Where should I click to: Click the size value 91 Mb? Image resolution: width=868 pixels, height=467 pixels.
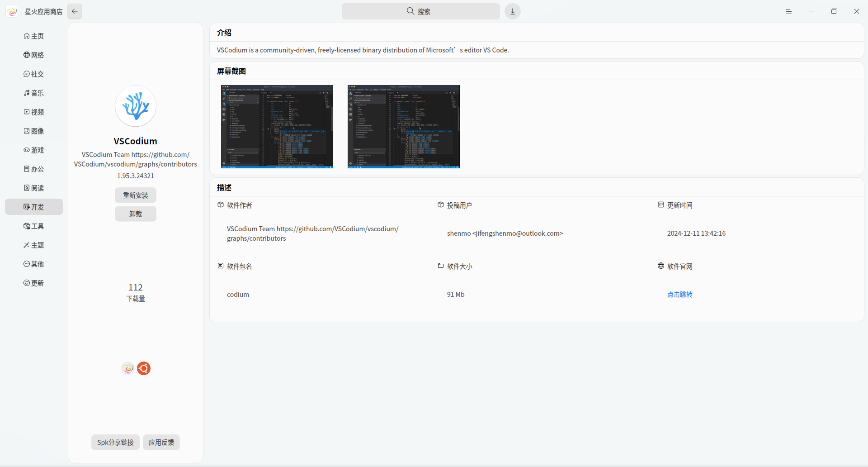pos(456,295)
